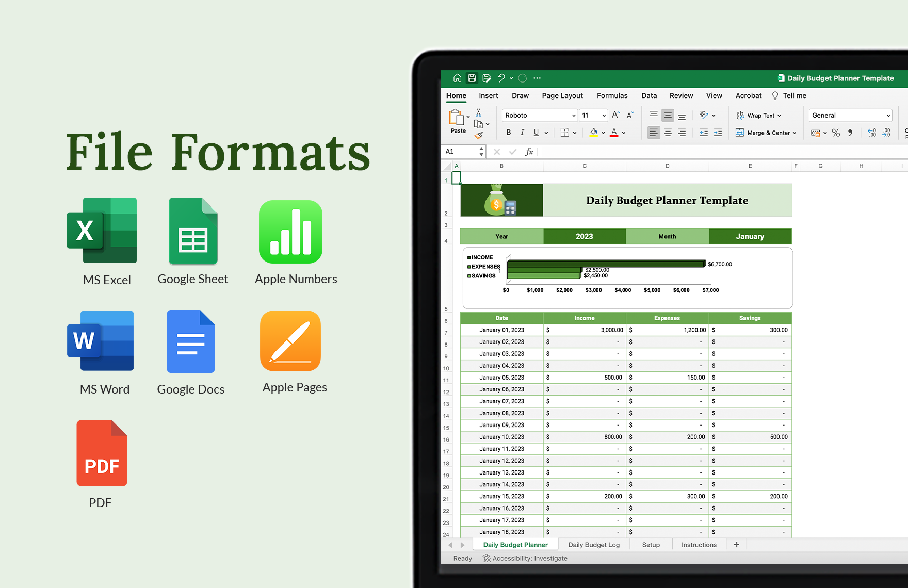Expand the underline style arrow

pos(546,133)
